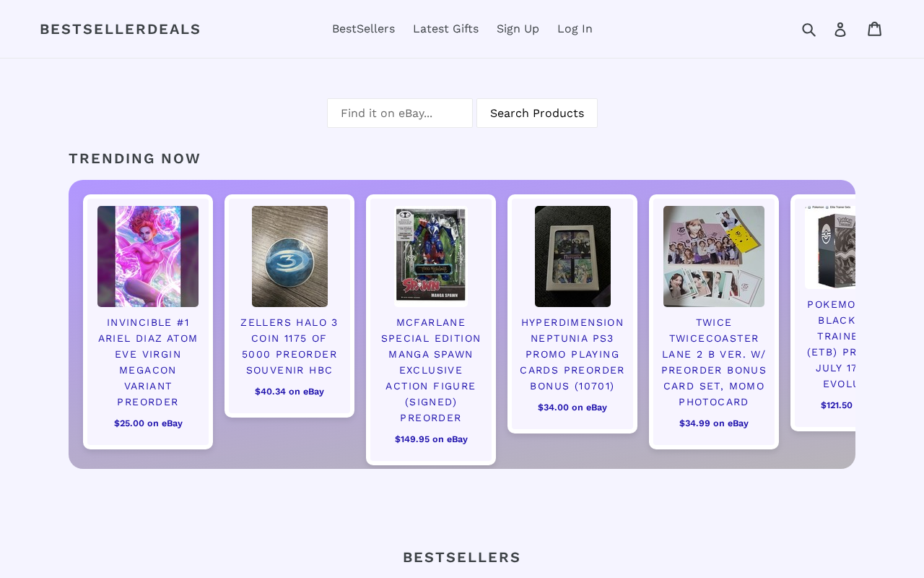Click the $34.99 on eBay price
This screenshot has height=578, width=924.
click(714, 423)
